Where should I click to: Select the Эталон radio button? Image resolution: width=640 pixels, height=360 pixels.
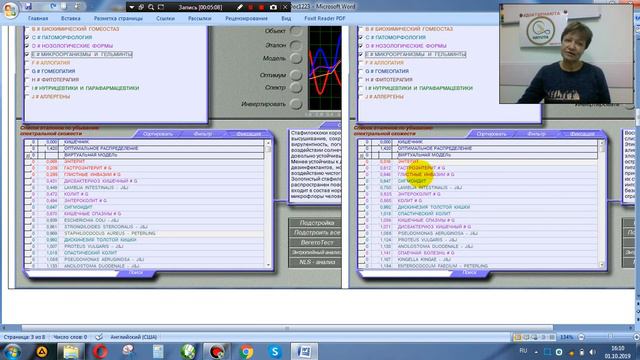coord(296,45)
